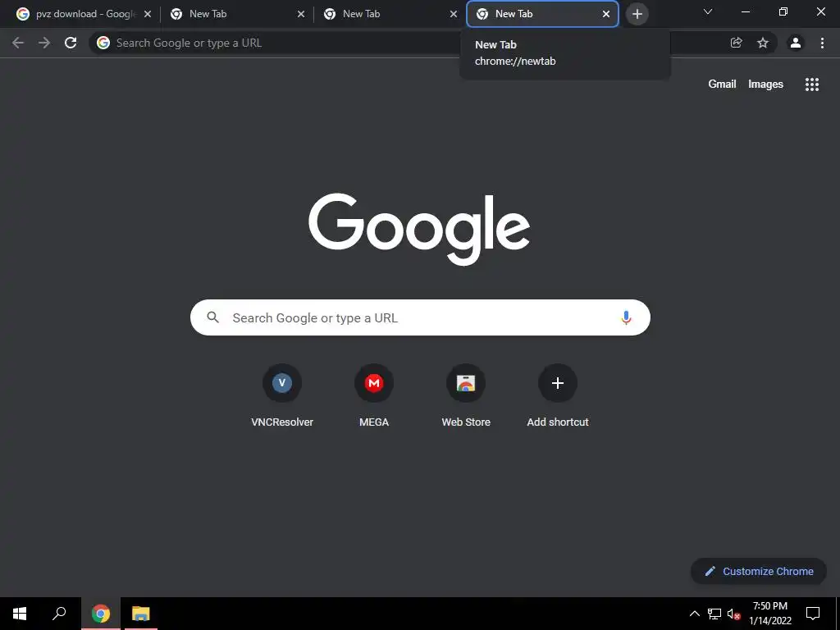Close the pvz download tab
Screen dimensions: 840x630
148,14
